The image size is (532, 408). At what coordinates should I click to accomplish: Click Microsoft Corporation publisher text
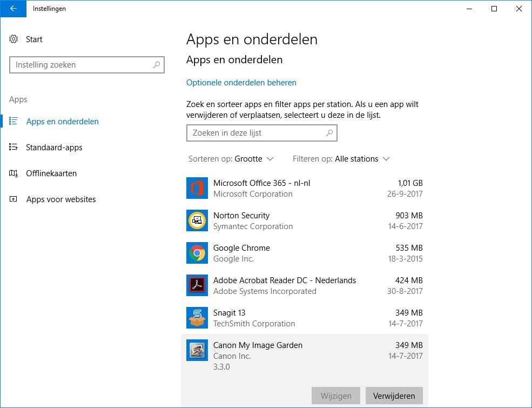coord(253,194)
